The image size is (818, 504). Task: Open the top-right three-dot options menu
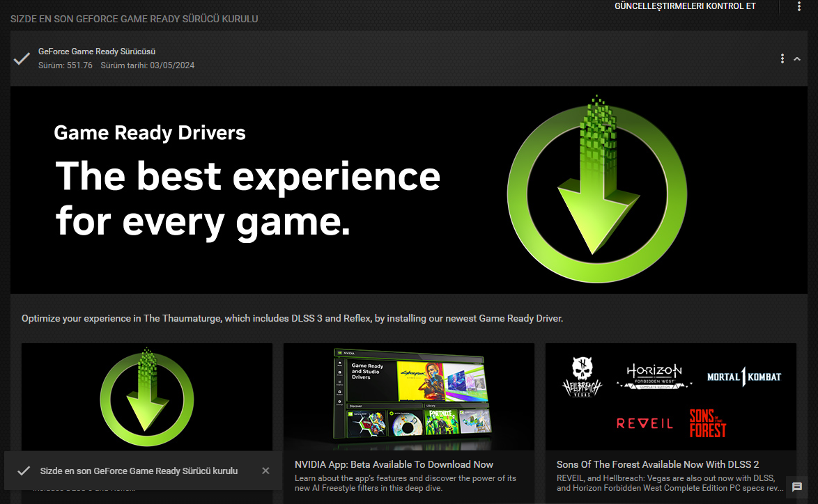798,6
